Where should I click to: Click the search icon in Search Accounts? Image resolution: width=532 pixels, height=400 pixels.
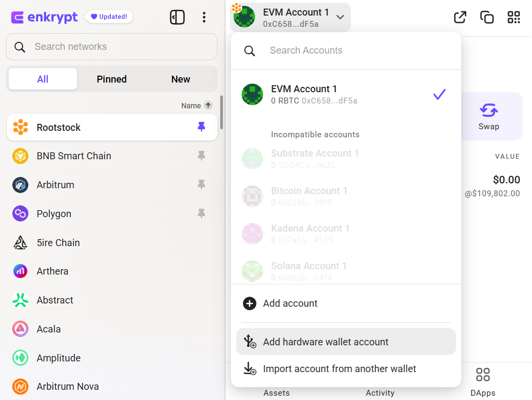(250, 50)
